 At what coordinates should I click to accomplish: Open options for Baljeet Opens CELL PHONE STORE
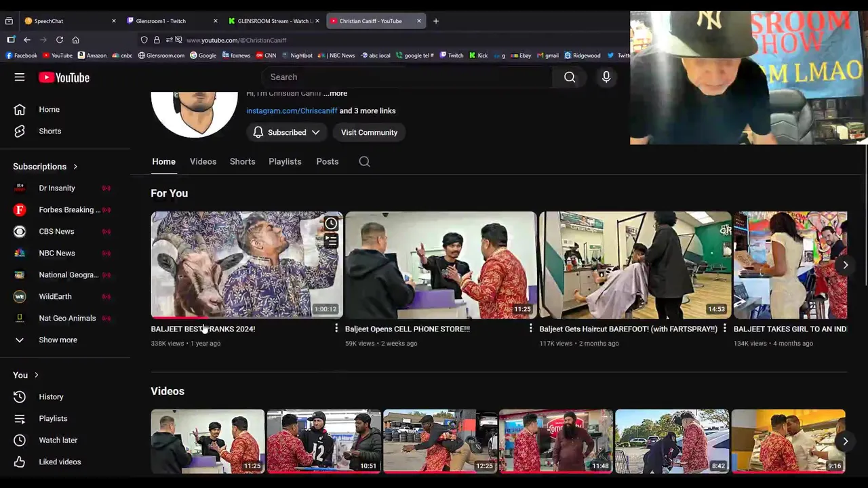[530, 329]
